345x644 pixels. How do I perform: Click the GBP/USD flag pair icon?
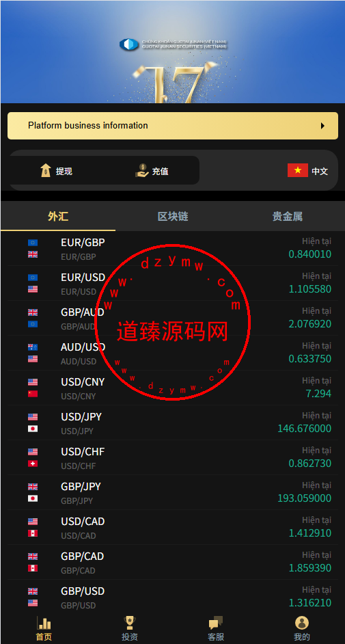pyautogui.click(x=33, y=598)
